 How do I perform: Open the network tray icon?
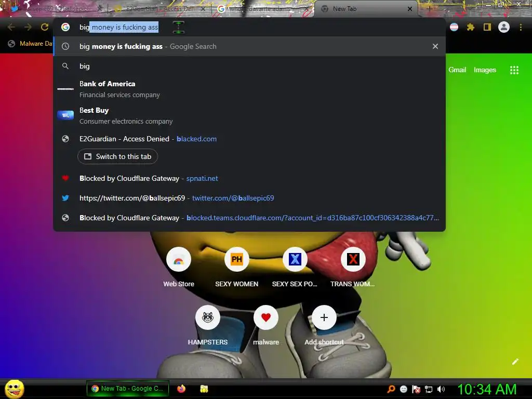coord(429,389)
